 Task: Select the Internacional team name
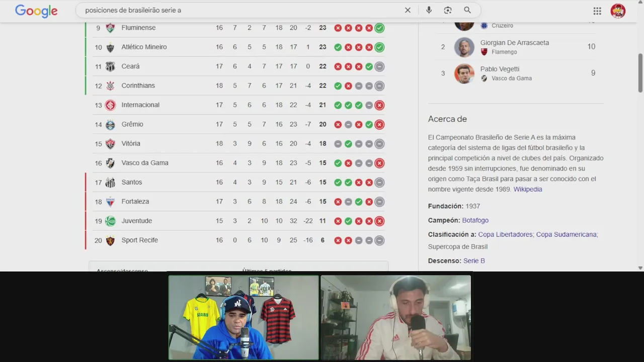click(x=140, y=105)
